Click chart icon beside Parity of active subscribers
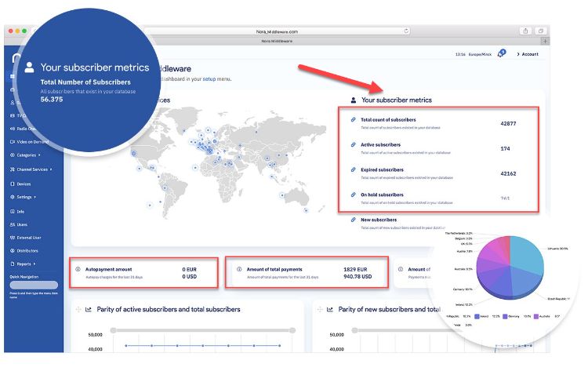 [89, 310]
